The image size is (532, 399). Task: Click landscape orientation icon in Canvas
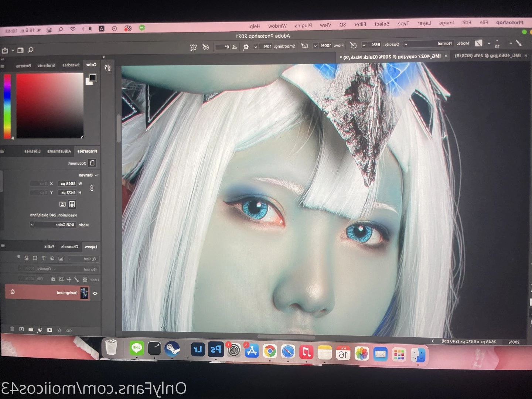pos(62,204)
